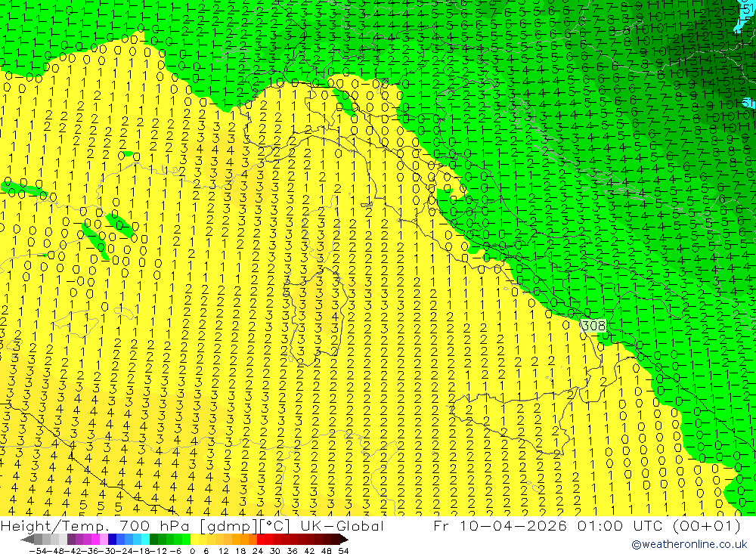756x554 pixels.
Task: Pick the bright red legend swatch above 24
Action: pyautogui.click(x=261, y=540)
